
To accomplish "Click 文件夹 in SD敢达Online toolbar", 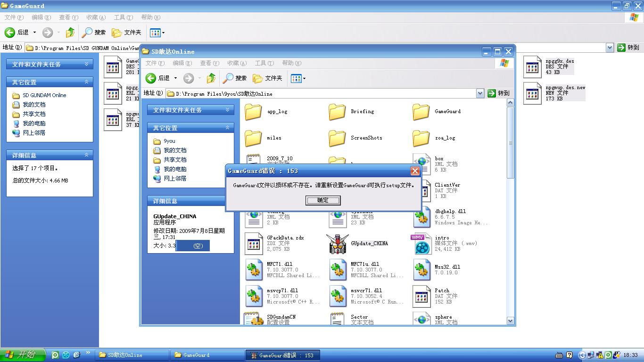I will click(x=267, y=78).
